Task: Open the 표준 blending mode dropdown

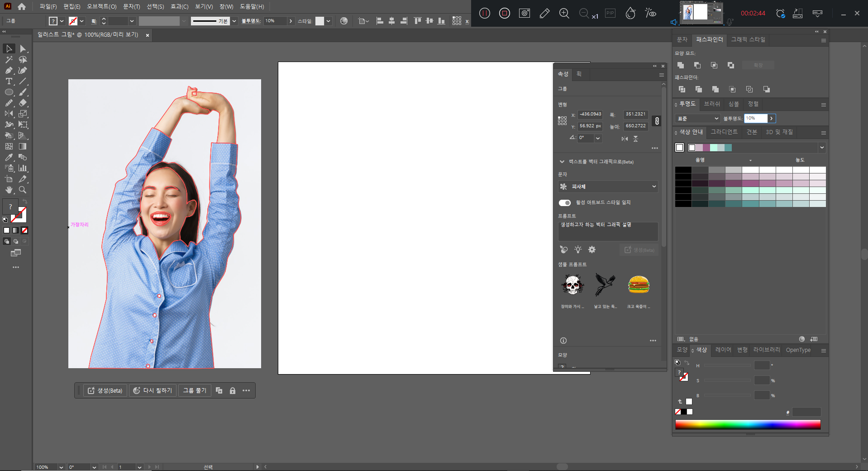Action: 697,119
